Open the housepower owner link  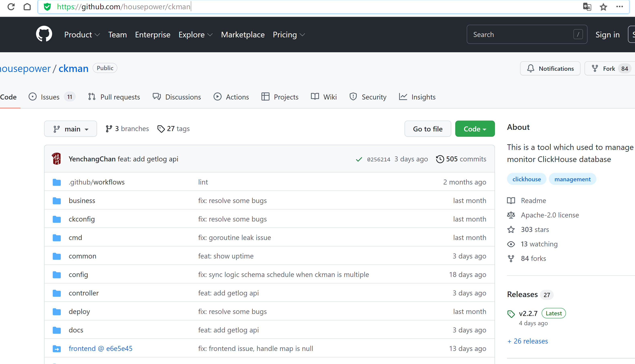(x=25, y=69)
